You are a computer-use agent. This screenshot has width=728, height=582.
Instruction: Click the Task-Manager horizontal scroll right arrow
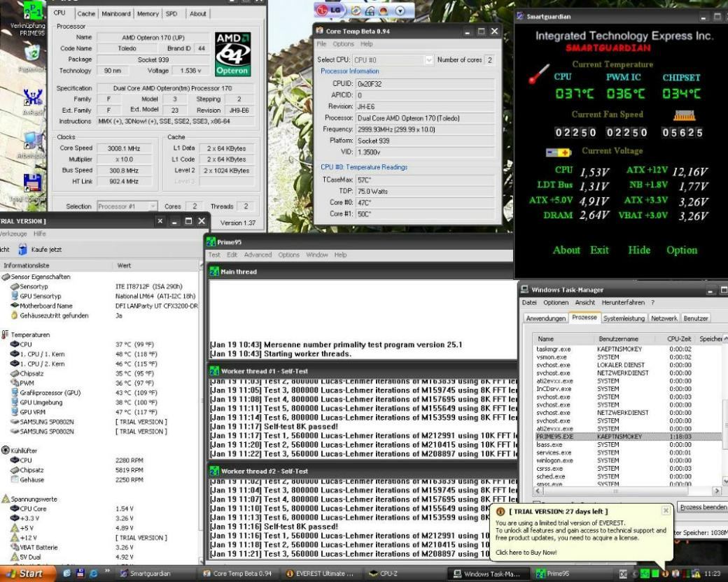pyautogui.click(x=717, y=490)
